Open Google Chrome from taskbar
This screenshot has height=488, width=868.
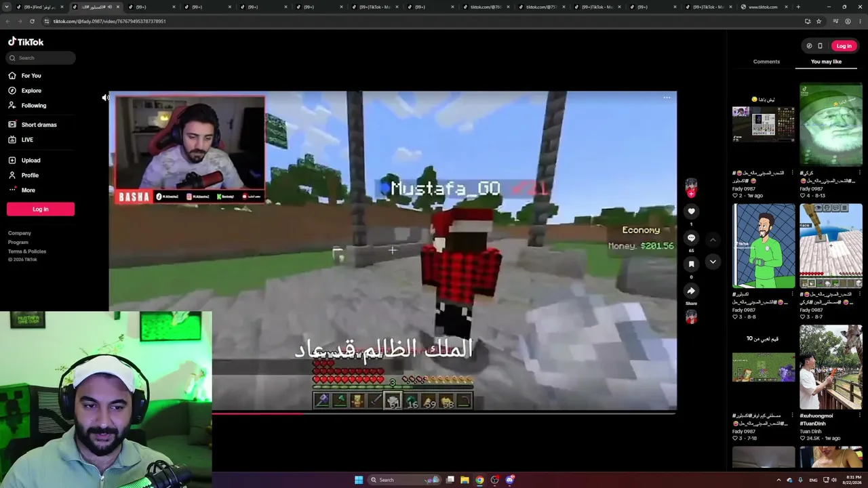479,480
